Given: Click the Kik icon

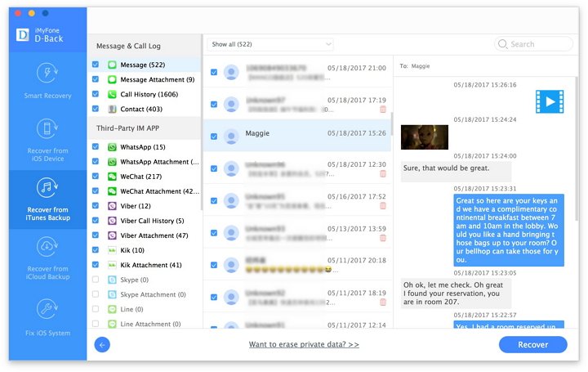Looking at the screenshot, I should click(112, 250).
